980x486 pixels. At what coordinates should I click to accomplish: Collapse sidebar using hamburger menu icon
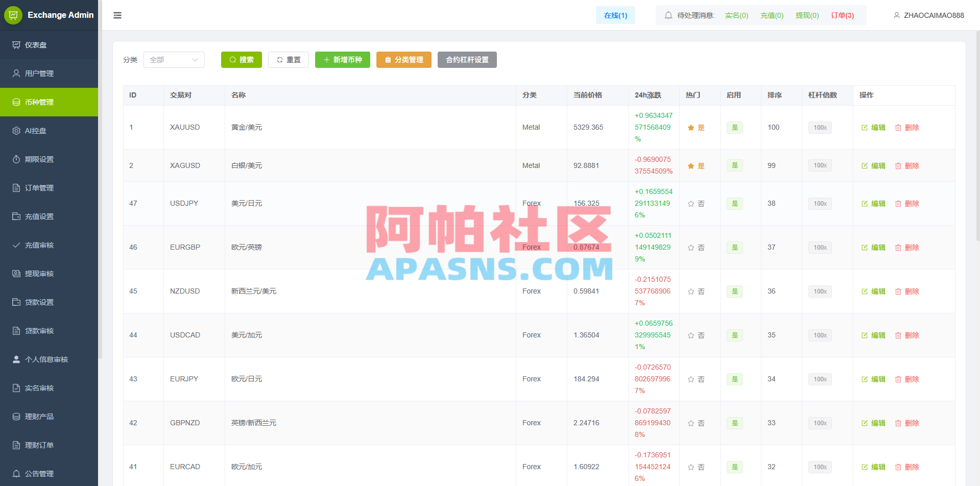coord(117,15)
